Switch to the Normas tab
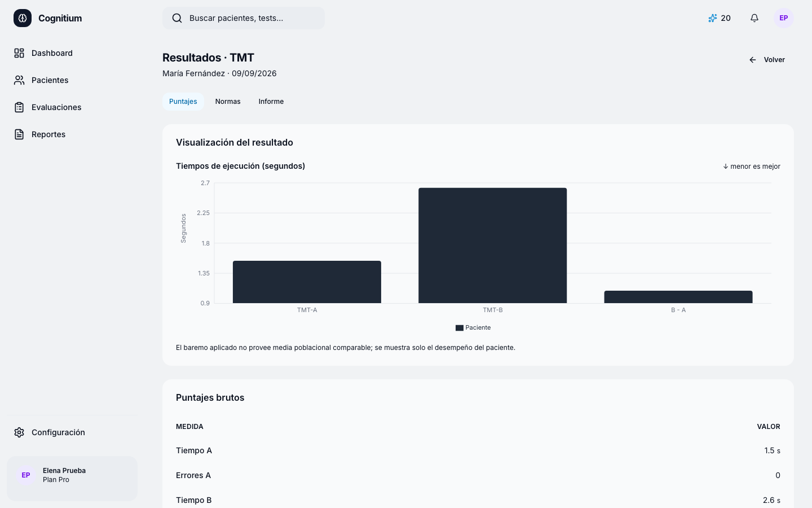This screenshot has width=812, height=508. click(228, 102)
